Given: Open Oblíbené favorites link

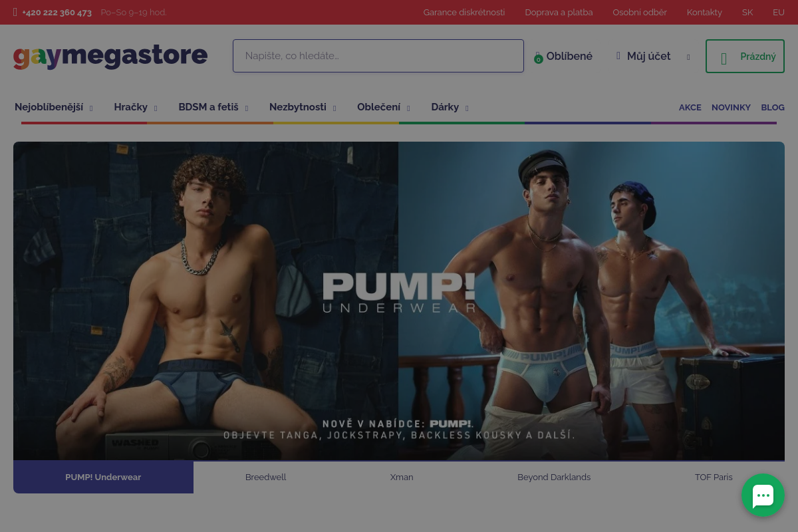Looking at the screenshot, I should (x=569, y=56).
